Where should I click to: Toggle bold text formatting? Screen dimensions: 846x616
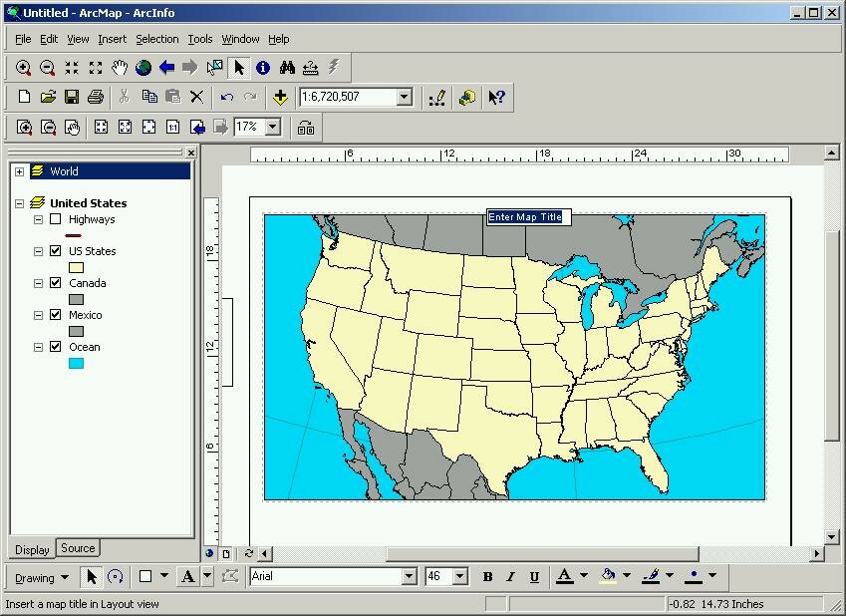[x=487, y=576]
